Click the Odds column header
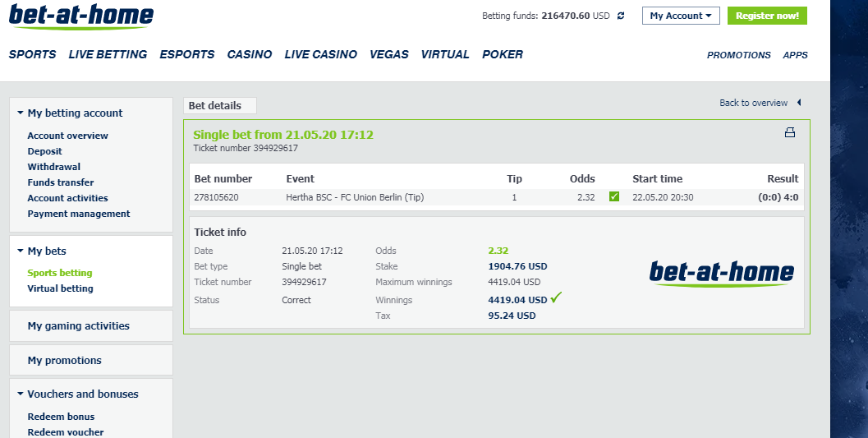Image resolution: width=868 pixels, height=438 pixels. pyautogui.click(x=582, y=179)
